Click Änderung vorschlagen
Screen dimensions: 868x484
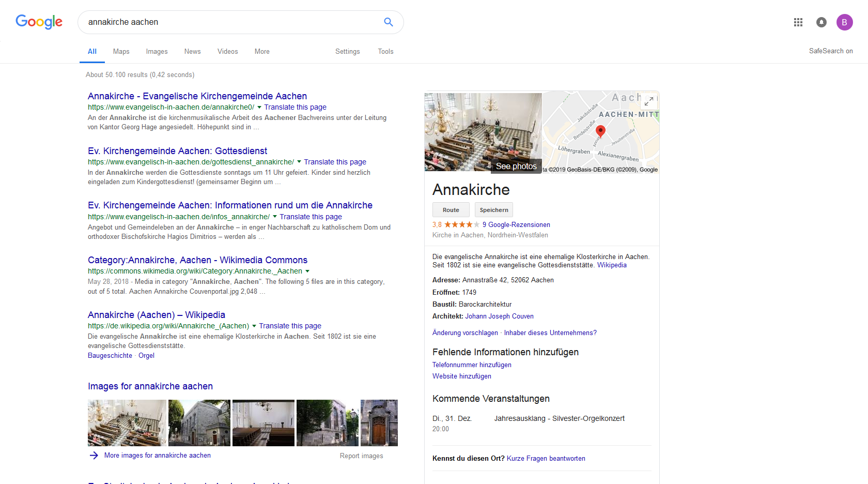point(465,332)
